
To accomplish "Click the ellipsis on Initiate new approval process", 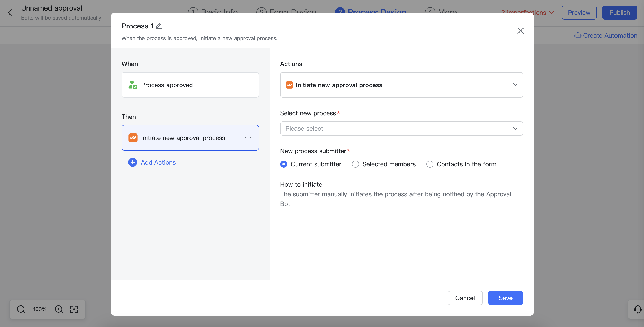I will tap(248, 138).
